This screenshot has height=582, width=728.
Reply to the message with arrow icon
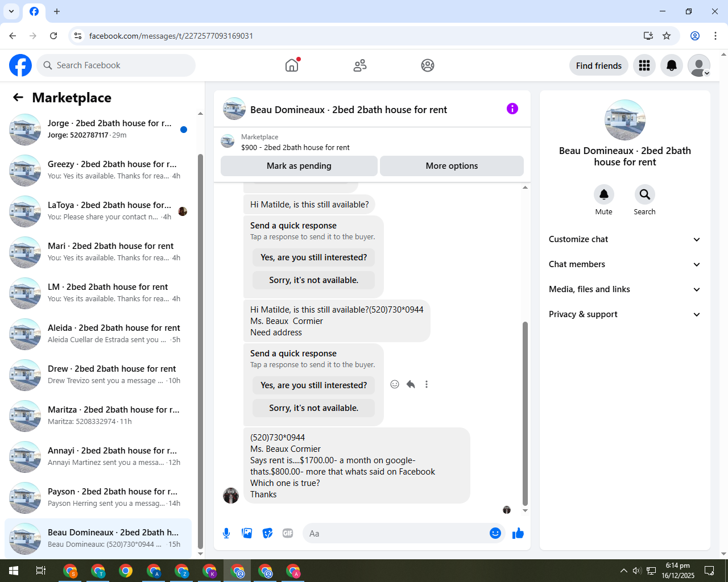tap(411, 384)
